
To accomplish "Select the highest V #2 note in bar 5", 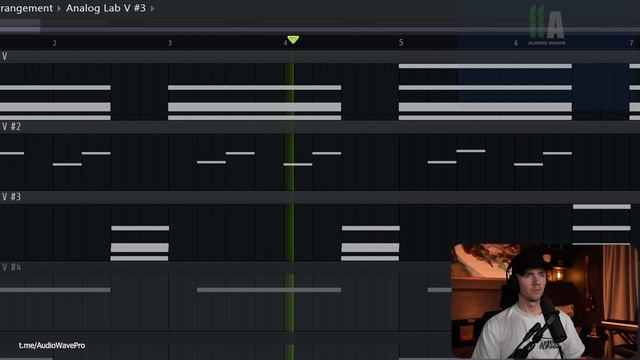I will point(471,151).
